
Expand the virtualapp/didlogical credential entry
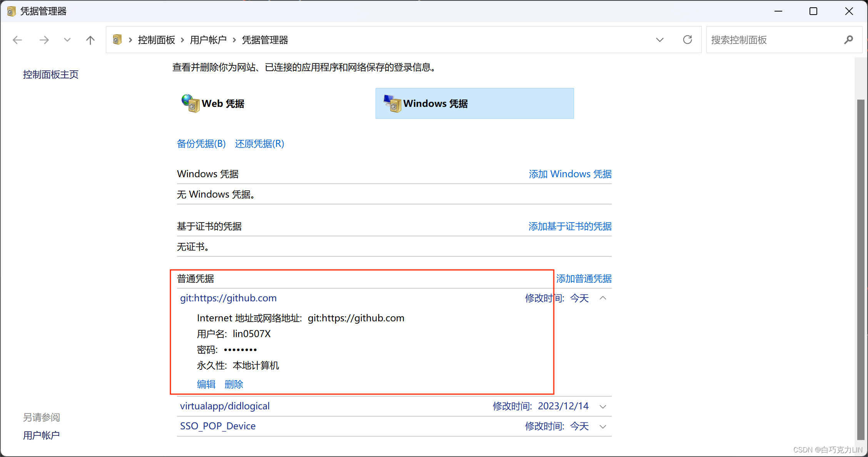pyautogui.click(x=603, y=407)
